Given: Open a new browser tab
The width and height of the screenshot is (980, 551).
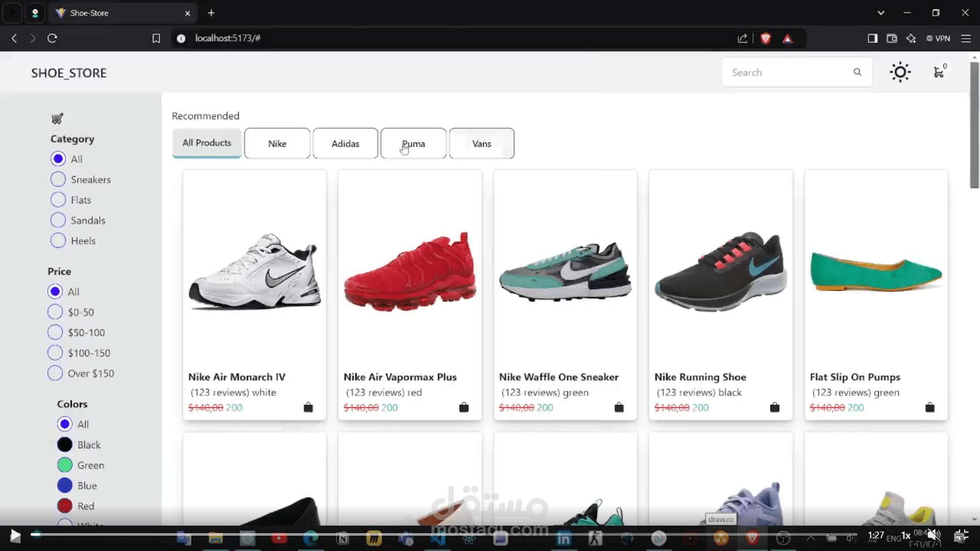Looking at the screenshot, I should pos(211,13).
